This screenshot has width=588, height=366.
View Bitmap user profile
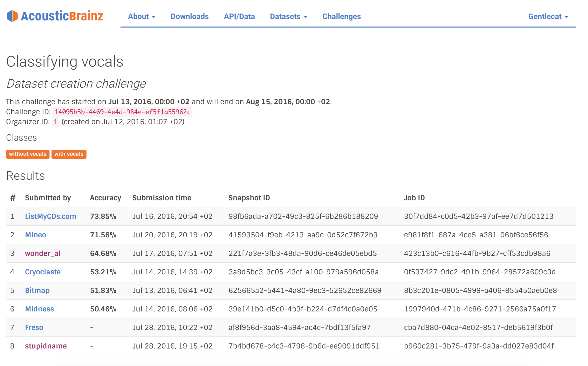37,290
